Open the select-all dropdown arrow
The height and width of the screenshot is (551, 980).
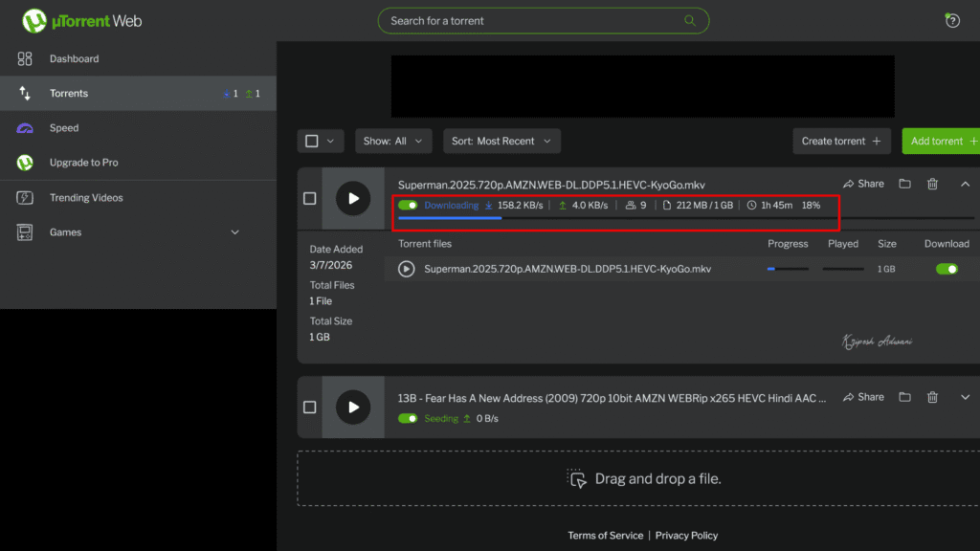point(330,142)
